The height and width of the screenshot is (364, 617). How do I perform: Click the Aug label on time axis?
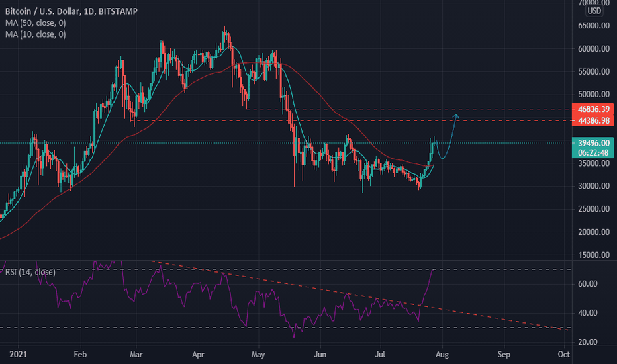click(x=442, y=355)
